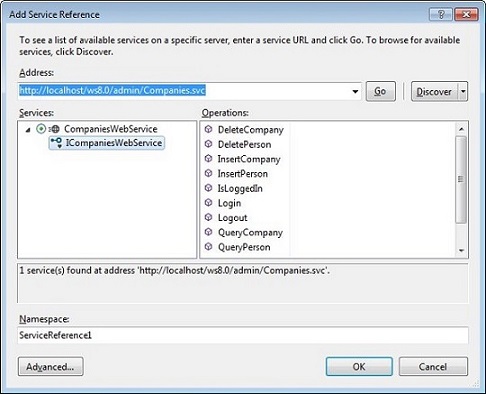Click the Go button
The height and width of the screenshot is (394, 486).
pyautogui.click(x=381, y=91)
